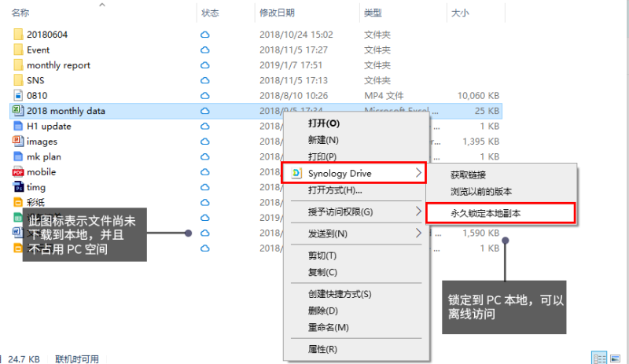Click the MP4 文件 type cell
629x364 pixels.
point(384,95)
